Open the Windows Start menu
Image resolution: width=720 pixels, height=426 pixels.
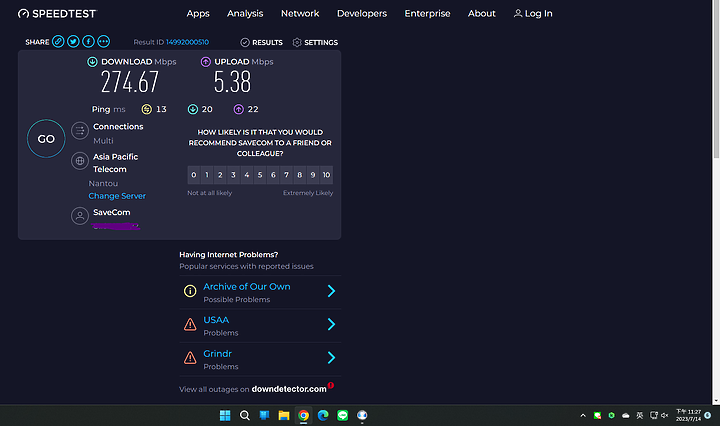point(225,415)
